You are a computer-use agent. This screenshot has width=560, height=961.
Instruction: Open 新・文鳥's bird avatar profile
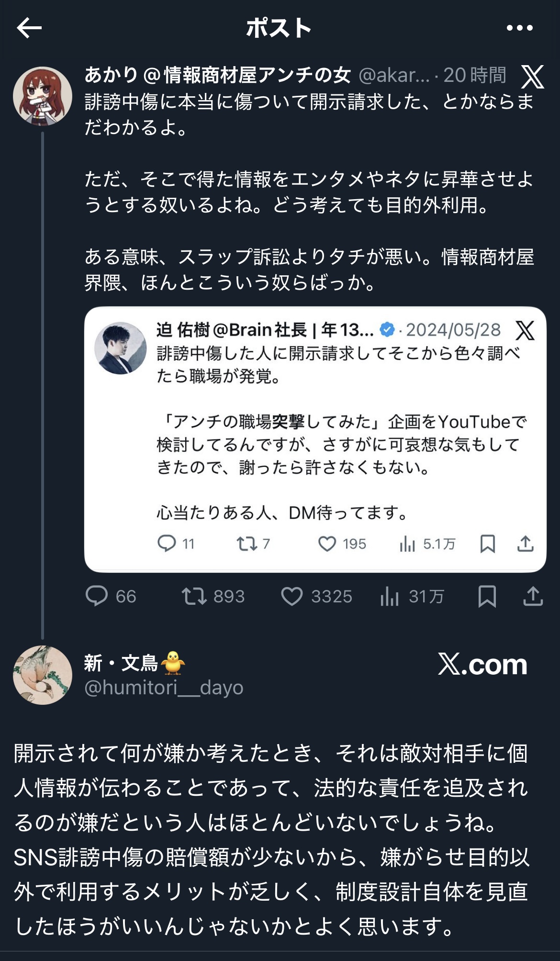click(43, 675)
